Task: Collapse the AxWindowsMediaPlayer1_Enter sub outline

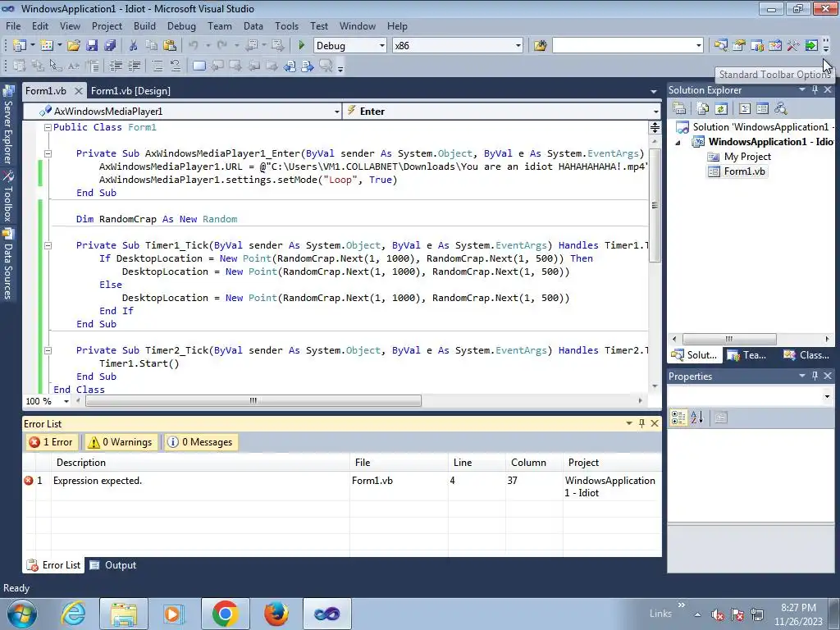Action: pyautogui.click(x=48, y=153)
